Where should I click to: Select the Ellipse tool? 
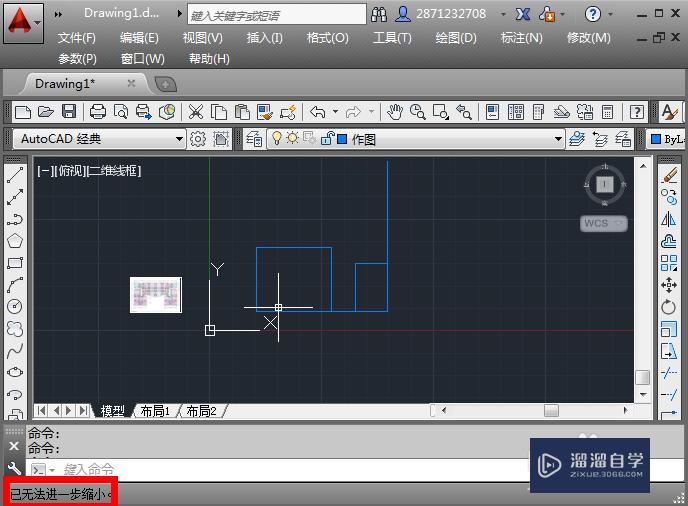pos(15,372)
